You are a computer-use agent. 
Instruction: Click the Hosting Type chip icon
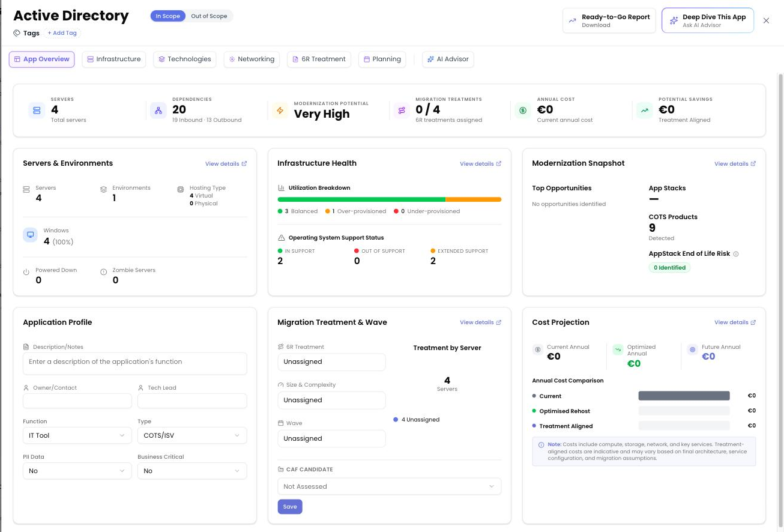181,189
